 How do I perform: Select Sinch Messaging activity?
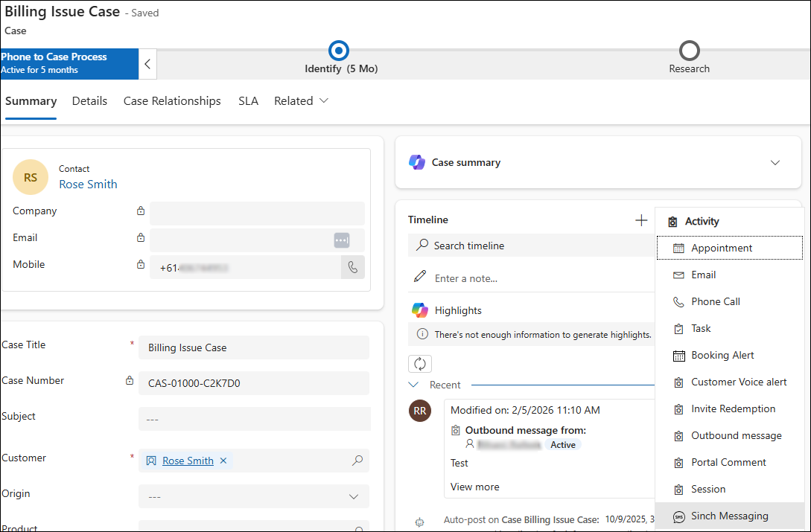[x=729, y=516]
